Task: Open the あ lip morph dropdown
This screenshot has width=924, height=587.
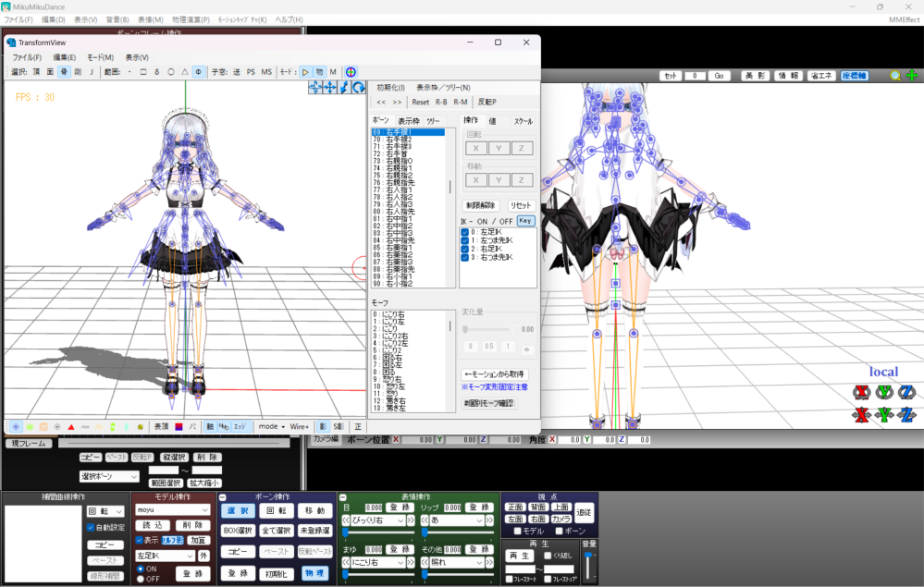Action: point(458,520)
